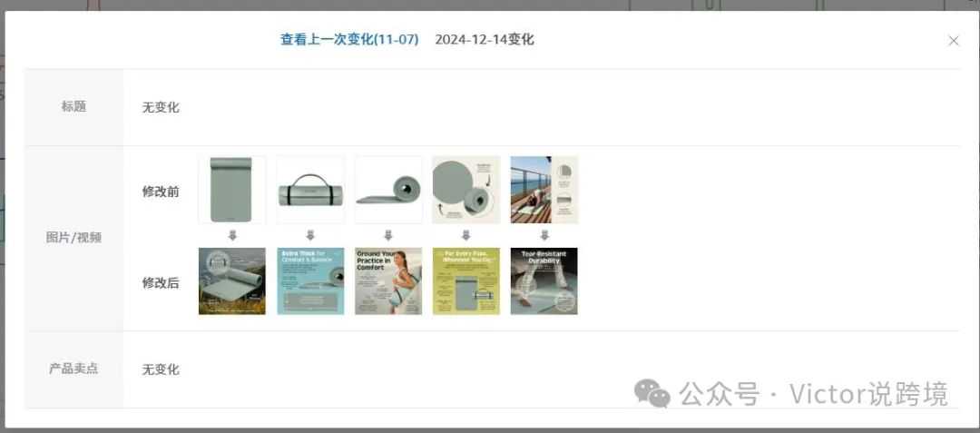
Task: View the Tear Resistant Durability thumbnail
Action: tap(544, 281)
